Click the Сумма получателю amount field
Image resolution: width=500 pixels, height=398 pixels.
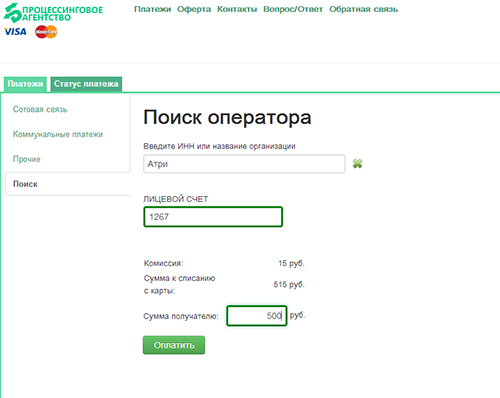[257, 316]
